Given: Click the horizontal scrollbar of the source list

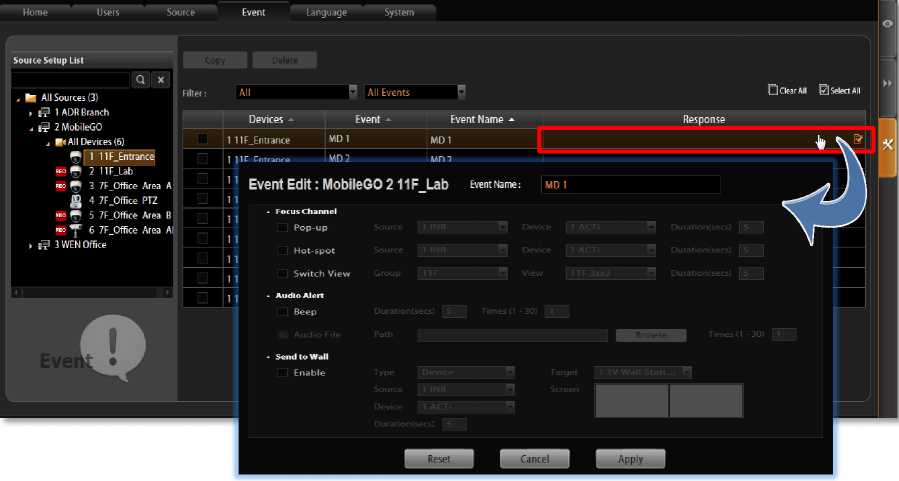Looking at the screenshot, I should (x=91, y=292).
